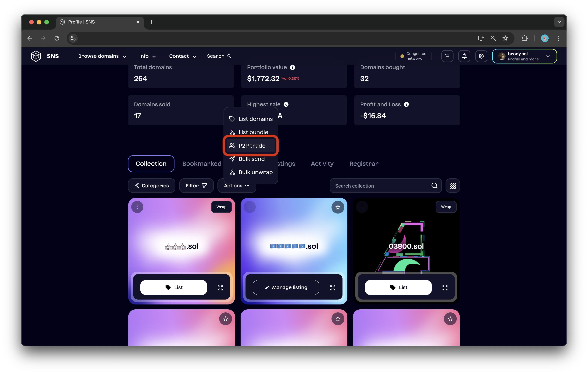Open the settings gear icon
Image resolution: width=588 pixels, height=374 pixels.
coord(481,56)
